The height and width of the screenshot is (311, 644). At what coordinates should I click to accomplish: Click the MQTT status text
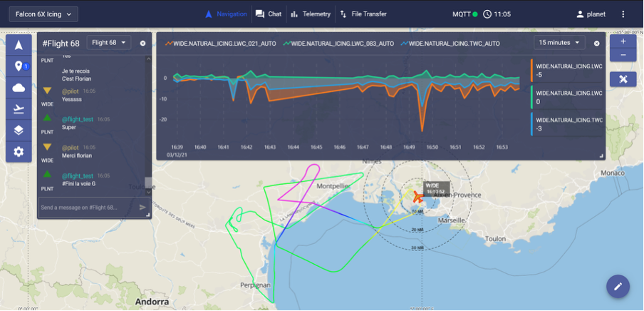pos(462,14)
